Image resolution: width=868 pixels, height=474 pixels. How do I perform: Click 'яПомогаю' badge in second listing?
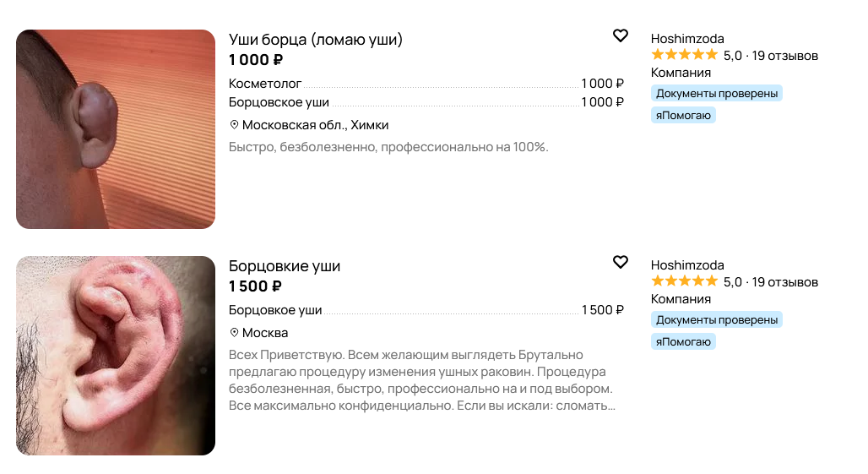pyautogui.click(x=683, y=341)
